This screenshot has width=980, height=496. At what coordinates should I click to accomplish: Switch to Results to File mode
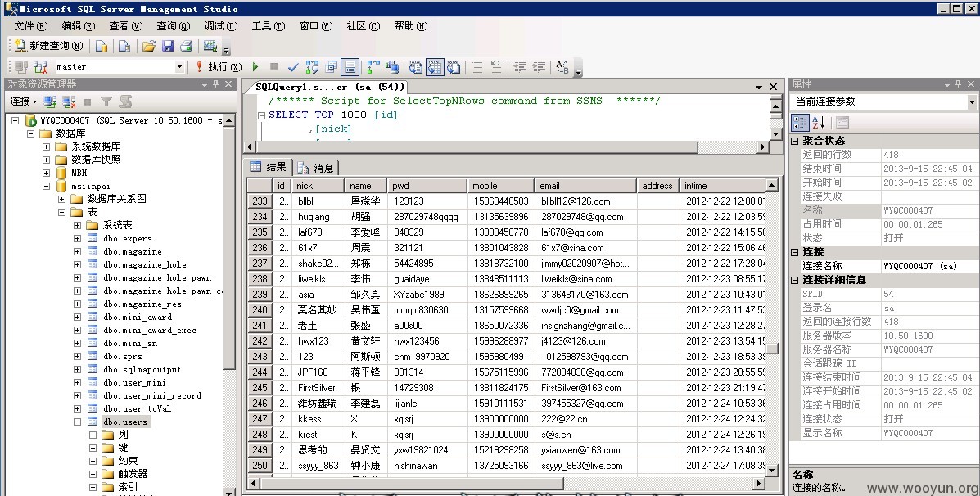454,67
